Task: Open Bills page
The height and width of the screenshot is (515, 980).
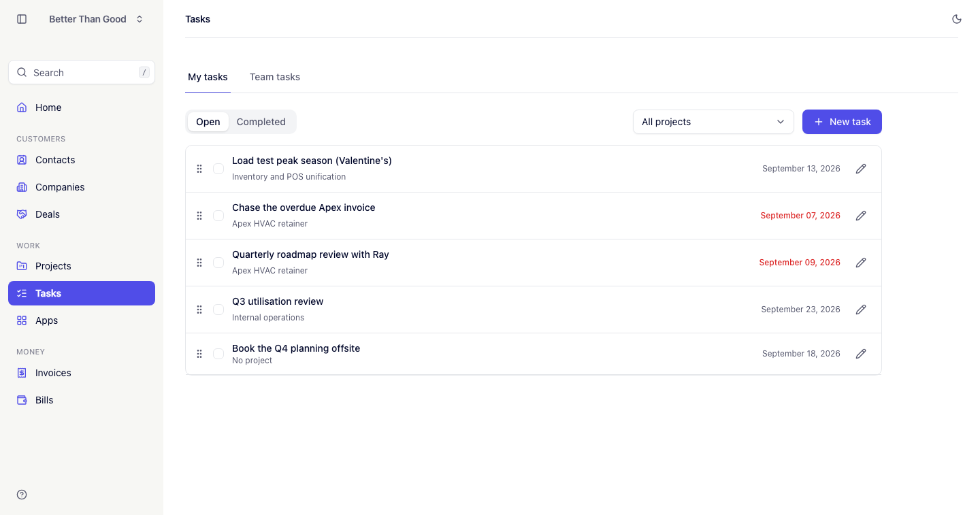Action: [x=82, y=400]
